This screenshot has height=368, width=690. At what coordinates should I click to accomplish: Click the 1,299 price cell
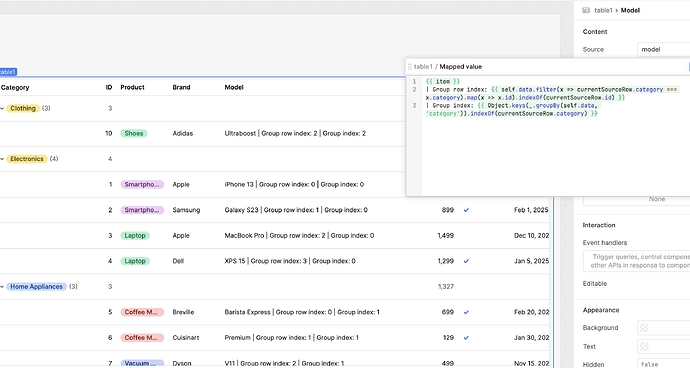[446, 261]
